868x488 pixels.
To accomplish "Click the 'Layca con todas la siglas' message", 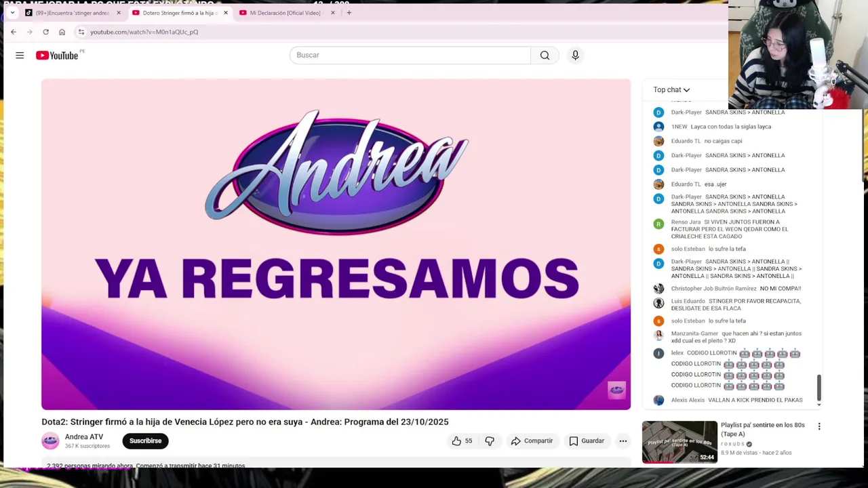I will point(730,127).
